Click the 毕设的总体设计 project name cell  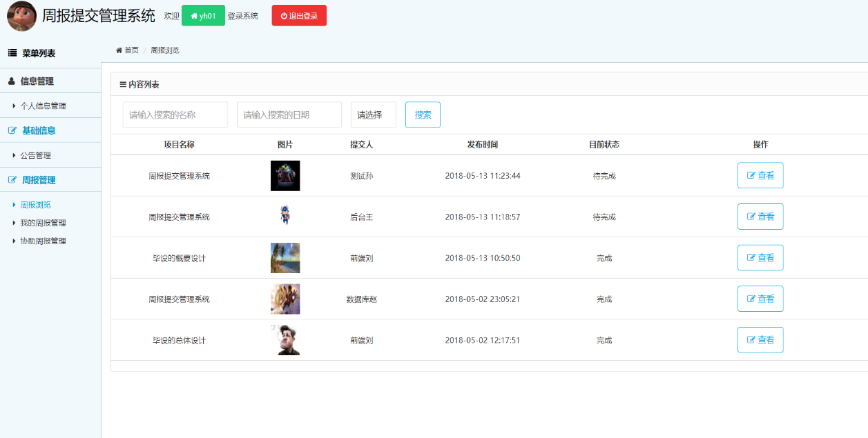click(x=179, y=340)
